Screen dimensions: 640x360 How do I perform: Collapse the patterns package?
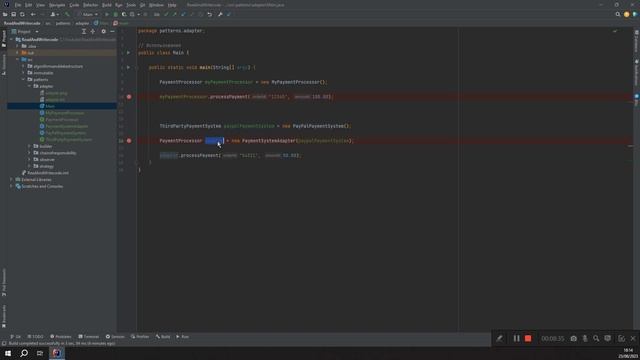24,80
